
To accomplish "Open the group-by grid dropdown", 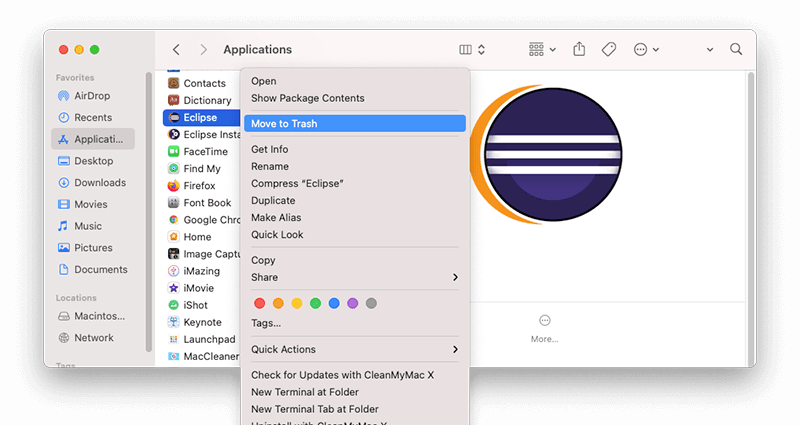I will 542,49.
